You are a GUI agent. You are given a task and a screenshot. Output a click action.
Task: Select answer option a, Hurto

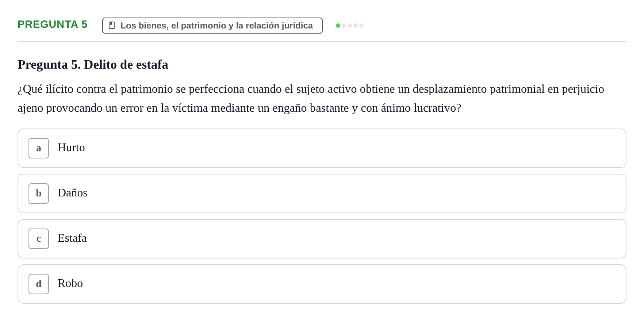coord(322,148)
